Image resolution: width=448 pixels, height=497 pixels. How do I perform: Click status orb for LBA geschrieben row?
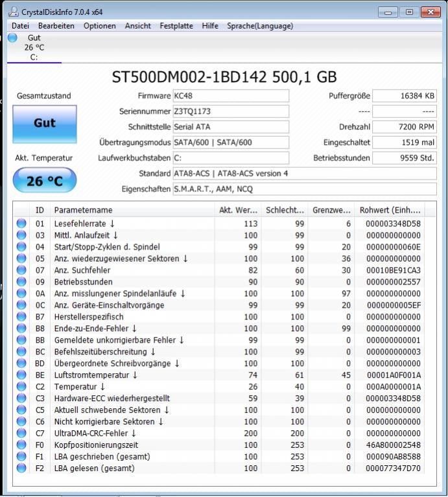[x=21, y=456]
